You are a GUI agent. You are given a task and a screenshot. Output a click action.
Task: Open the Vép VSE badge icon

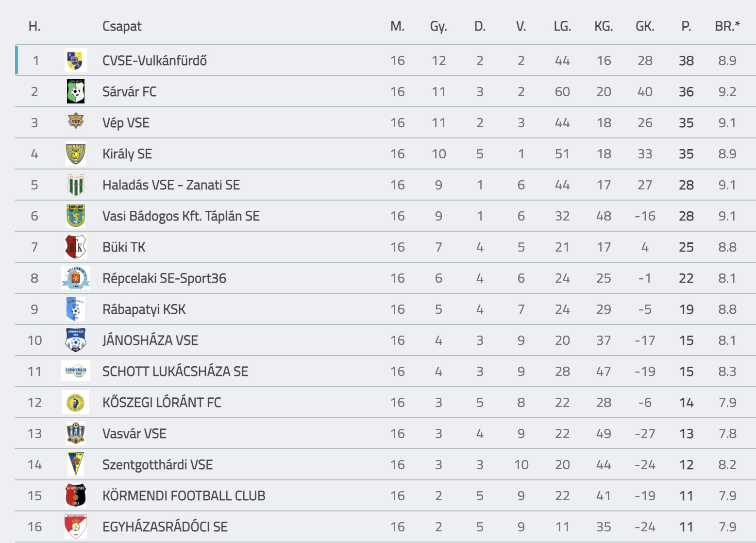(x=76, y=121)
